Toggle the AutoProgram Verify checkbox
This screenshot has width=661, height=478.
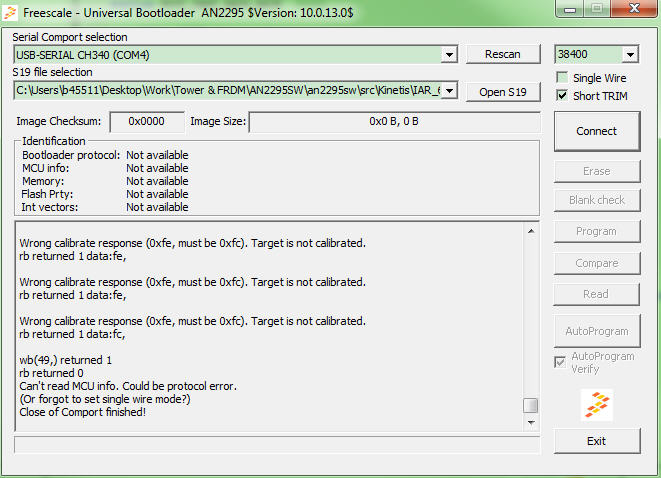click(560, 362)
